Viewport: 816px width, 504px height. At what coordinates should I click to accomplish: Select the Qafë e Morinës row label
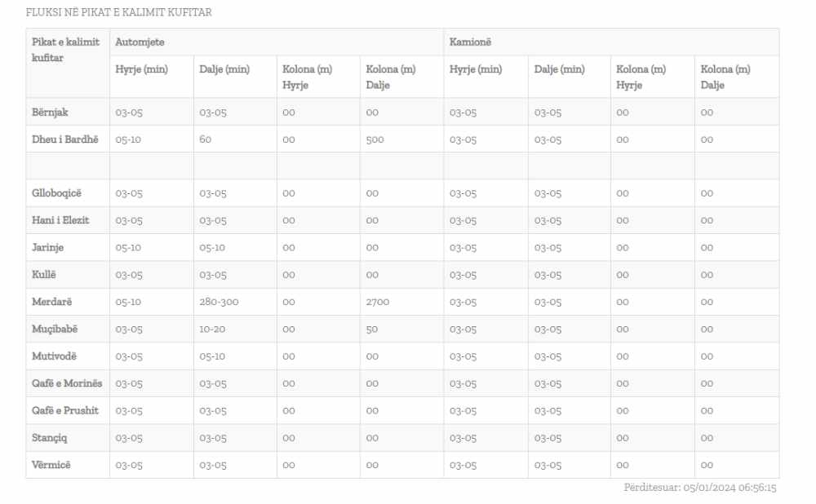pos(67,383)
